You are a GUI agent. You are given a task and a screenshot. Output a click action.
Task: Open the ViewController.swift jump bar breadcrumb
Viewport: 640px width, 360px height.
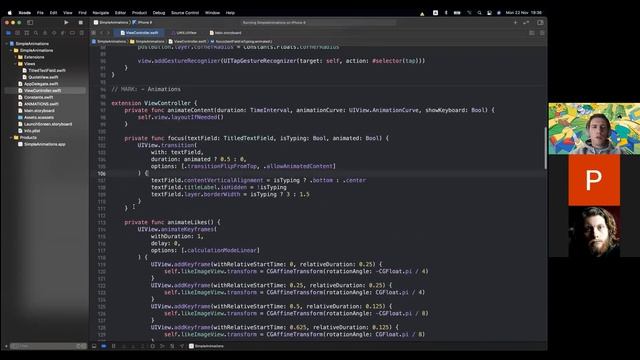(x=188, y=41)
